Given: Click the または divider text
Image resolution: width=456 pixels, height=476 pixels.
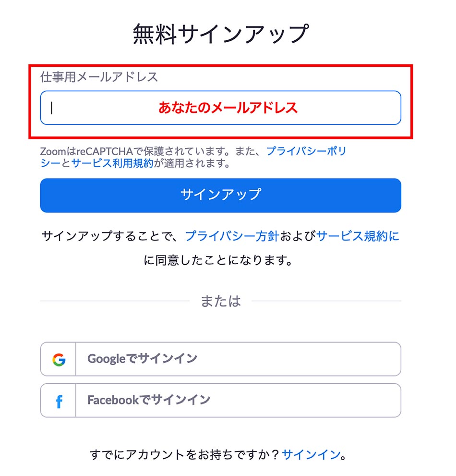Looking at the screenshot, I should coord(221,301).
